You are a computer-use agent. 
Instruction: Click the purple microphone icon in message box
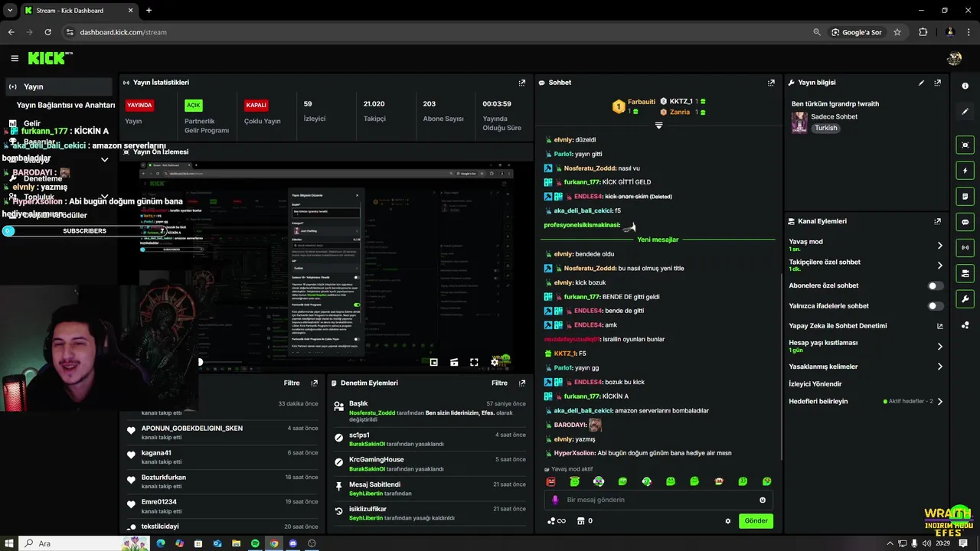[x=556, y=500]
